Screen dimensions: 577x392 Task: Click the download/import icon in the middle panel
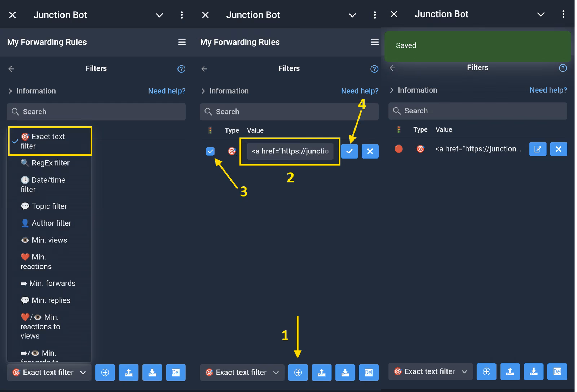pyautogui.click(x=345, y=372)
